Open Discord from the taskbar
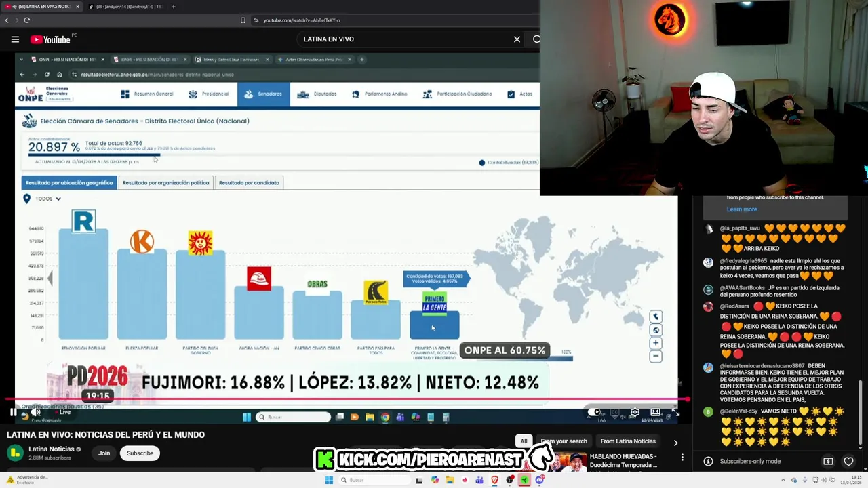The height and width of the screenshot is (488, 868). (x=539, y=480)
